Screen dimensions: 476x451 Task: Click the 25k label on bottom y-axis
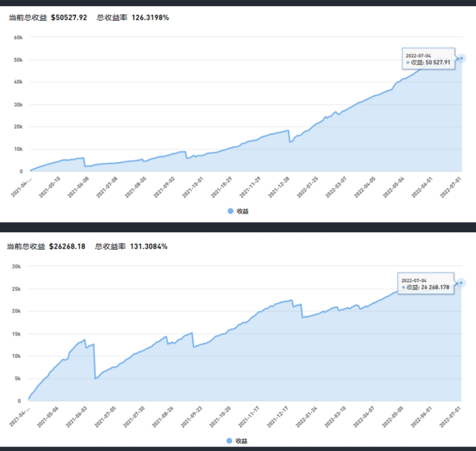[x=16, y=289]
